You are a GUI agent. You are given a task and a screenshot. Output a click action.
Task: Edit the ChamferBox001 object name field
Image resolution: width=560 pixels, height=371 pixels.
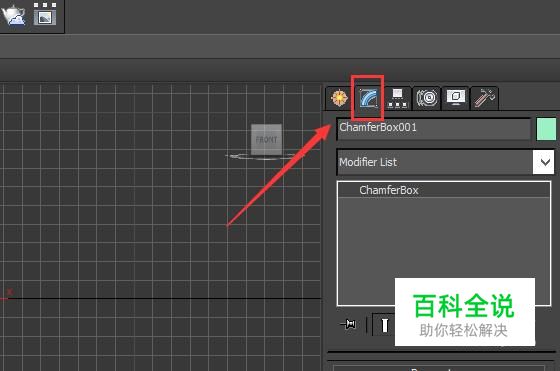point(434,129)
